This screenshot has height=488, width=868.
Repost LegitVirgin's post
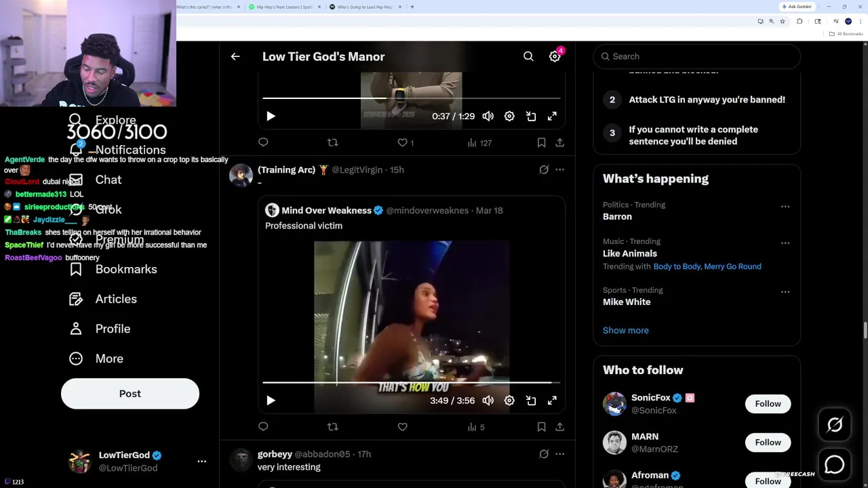(332, 426)
